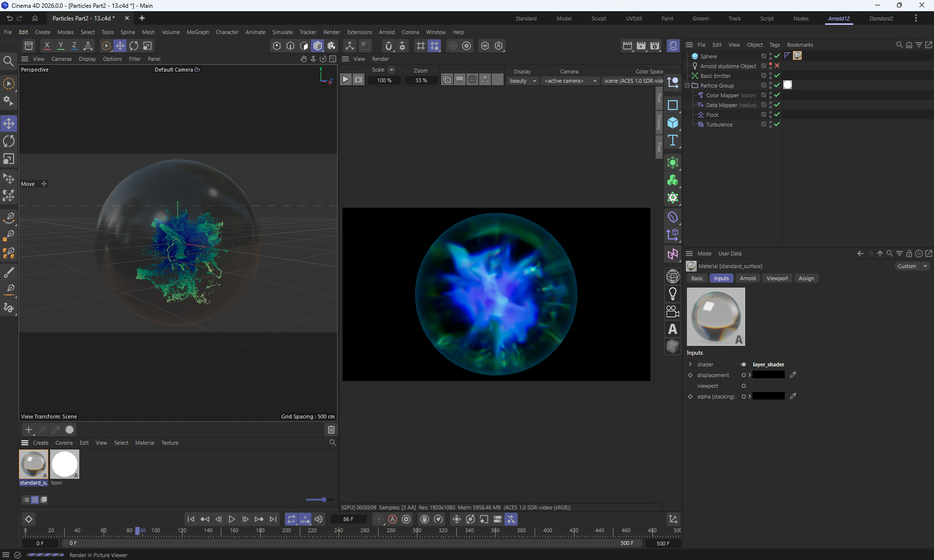The width and height of the screenshot is (934, 560).
Task: Select the toon material thumbnail
Action: click(x=65, y=464)
